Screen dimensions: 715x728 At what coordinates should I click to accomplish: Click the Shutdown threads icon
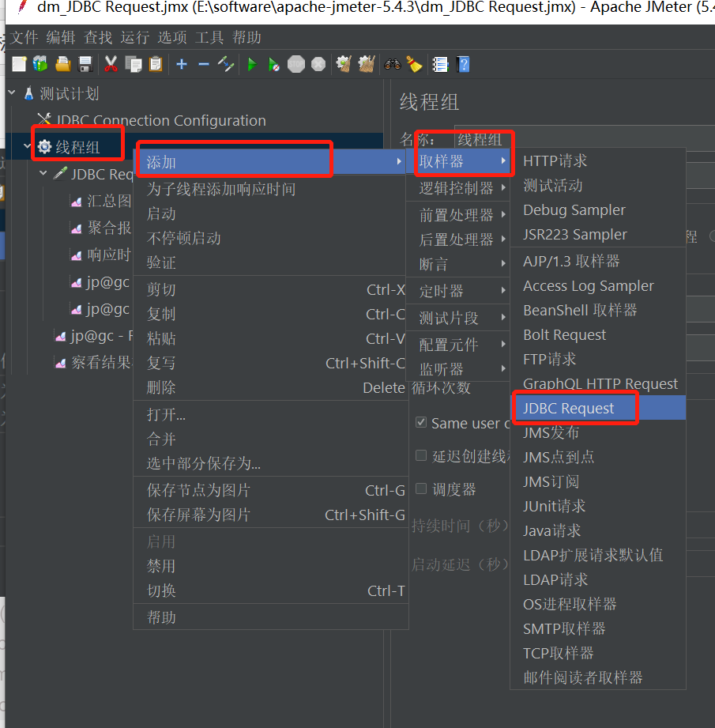coord(318,64)
